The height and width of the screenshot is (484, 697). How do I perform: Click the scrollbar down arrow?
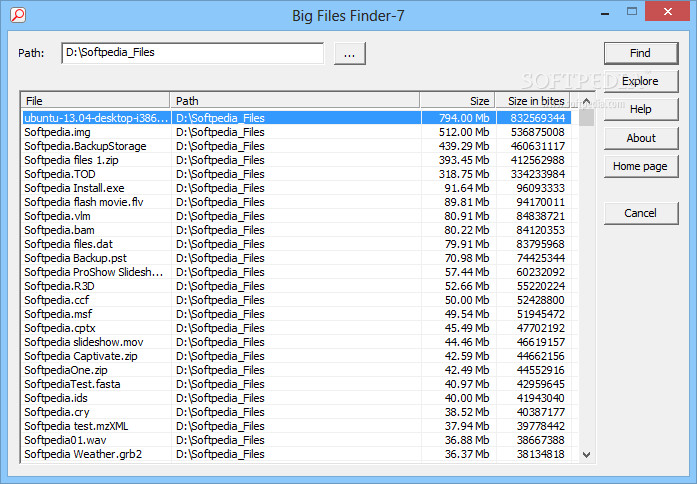click(x=586, y=454)
